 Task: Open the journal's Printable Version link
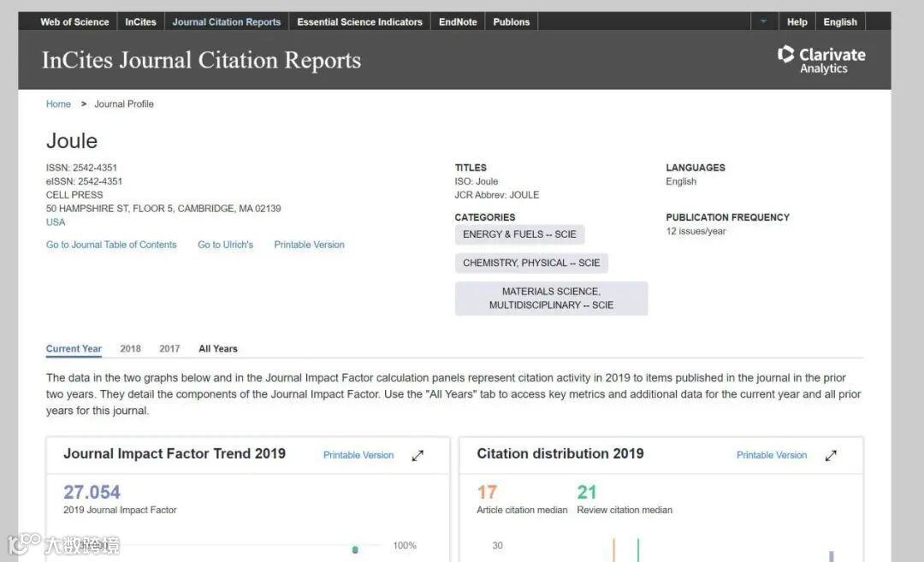309,245
